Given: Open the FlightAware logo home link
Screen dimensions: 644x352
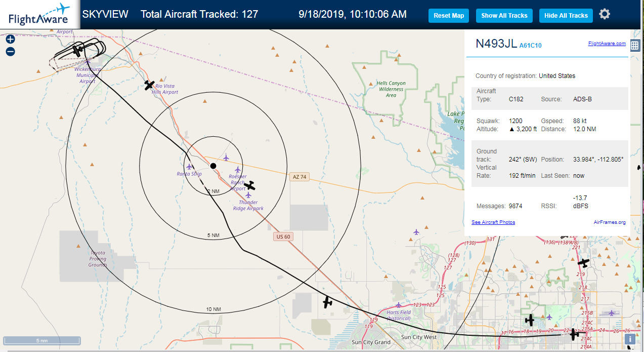Looking at the screenshot, I should pyautogui.click(x=39, y=14).
